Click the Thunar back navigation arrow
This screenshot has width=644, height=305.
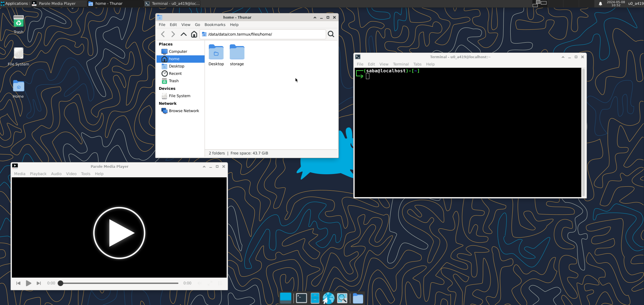click(163, 34)
